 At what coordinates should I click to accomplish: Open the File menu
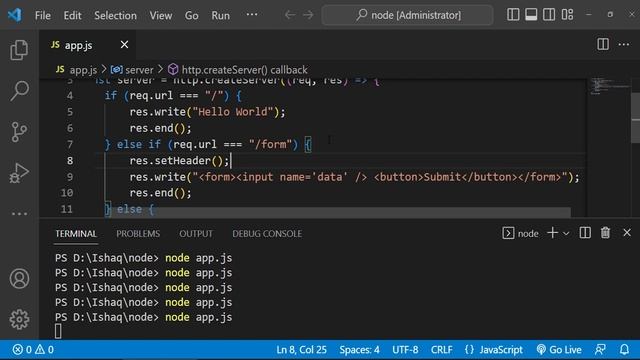[x=43, y=16]
